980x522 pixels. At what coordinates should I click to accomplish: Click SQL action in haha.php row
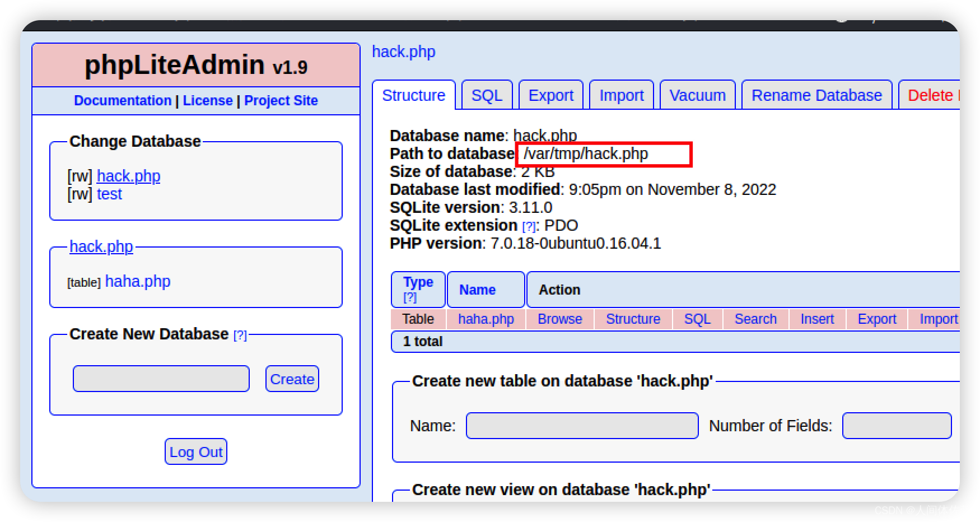point(697,319)
